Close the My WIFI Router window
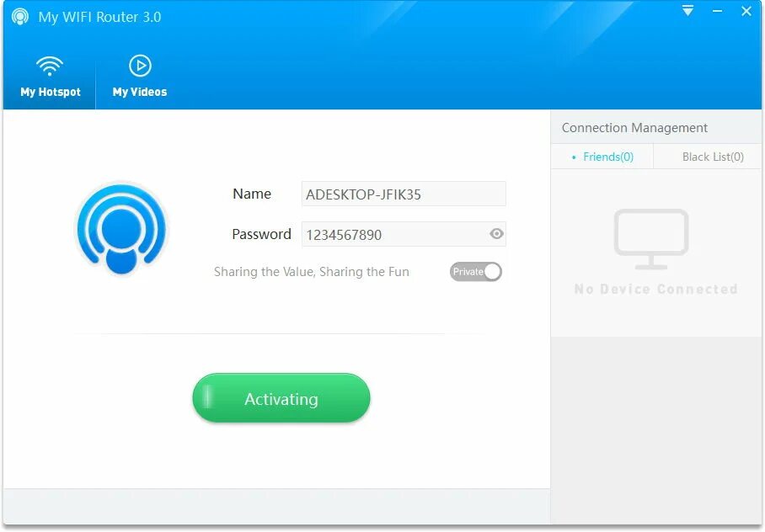This screenshot has height=532, width=765. click(x=746, y=11)
